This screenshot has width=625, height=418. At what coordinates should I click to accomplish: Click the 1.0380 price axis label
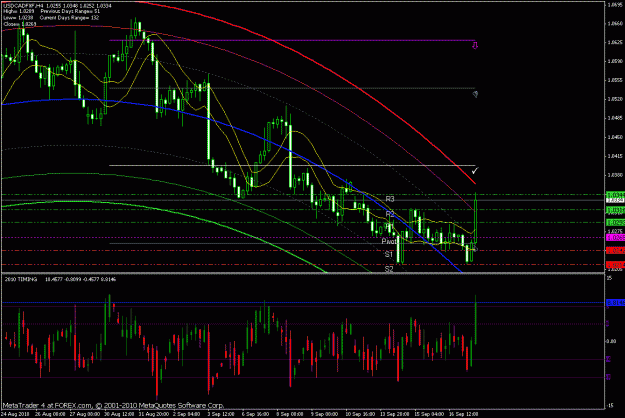point(615,175)
